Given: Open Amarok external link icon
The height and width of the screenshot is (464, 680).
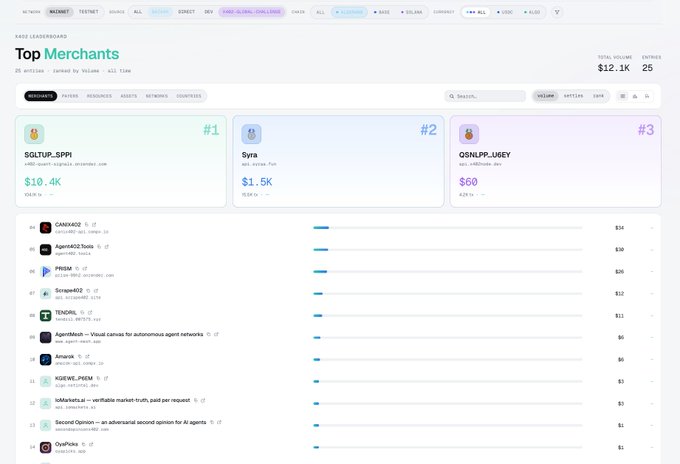Looking at the screenshot, I should (87, 356).
